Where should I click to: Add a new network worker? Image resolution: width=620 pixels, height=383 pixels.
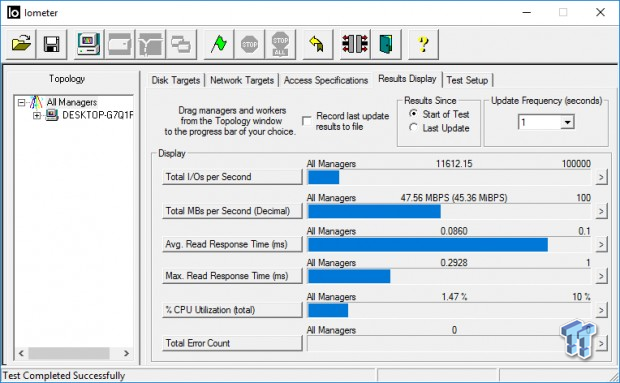tap(150, 44)
